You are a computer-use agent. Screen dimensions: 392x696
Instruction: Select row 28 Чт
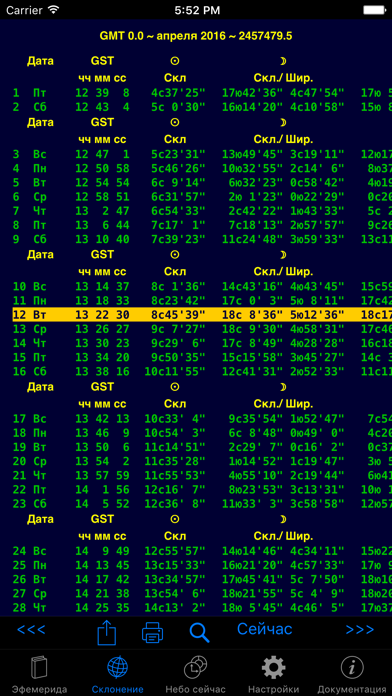point(202,608)
